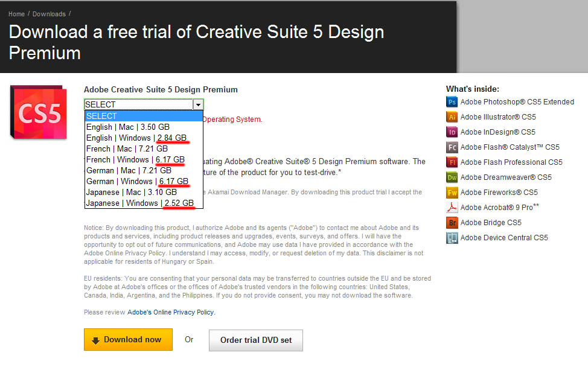Click the Acrobat 9 Pro icon
The width and height of the screenshot is (588, 367).
[x=452, y=207]
